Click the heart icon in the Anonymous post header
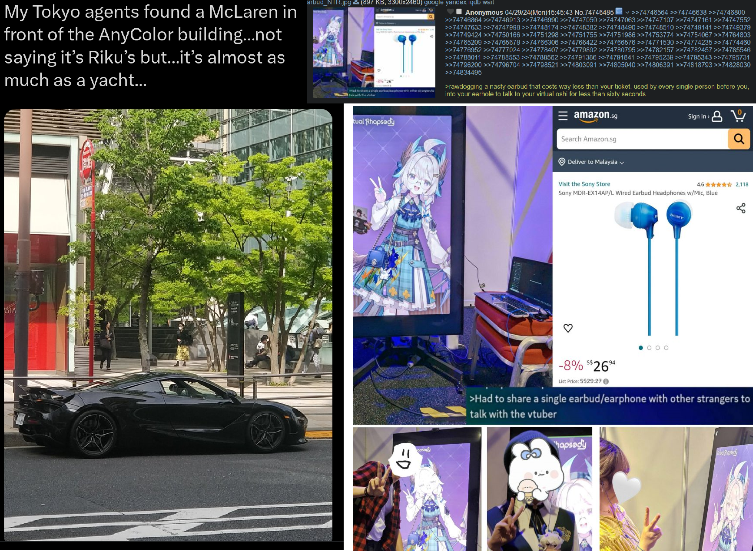 coord(450,12)
